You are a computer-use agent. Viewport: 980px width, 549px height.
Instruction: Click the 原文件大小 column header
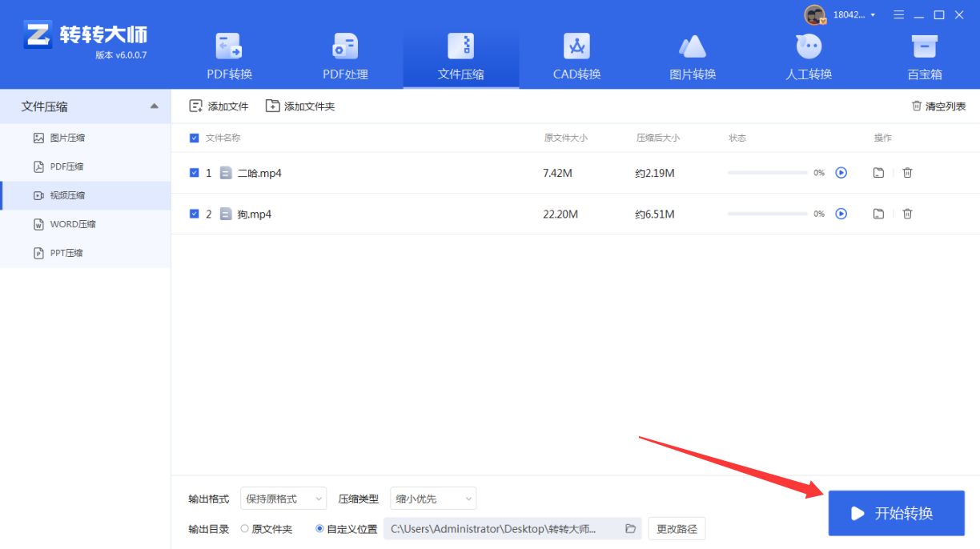click(x=565, y=138)
